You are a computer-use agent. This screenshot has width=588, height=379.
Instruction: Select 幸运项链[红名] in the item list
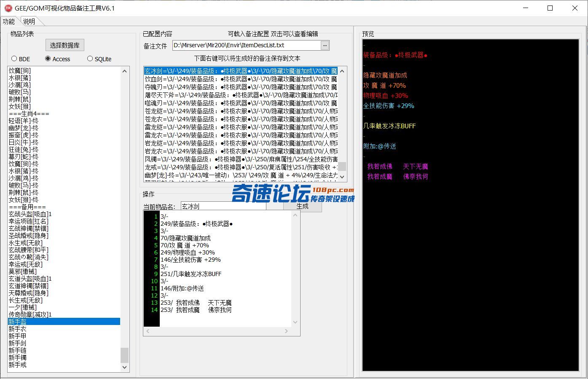point(64,221)
